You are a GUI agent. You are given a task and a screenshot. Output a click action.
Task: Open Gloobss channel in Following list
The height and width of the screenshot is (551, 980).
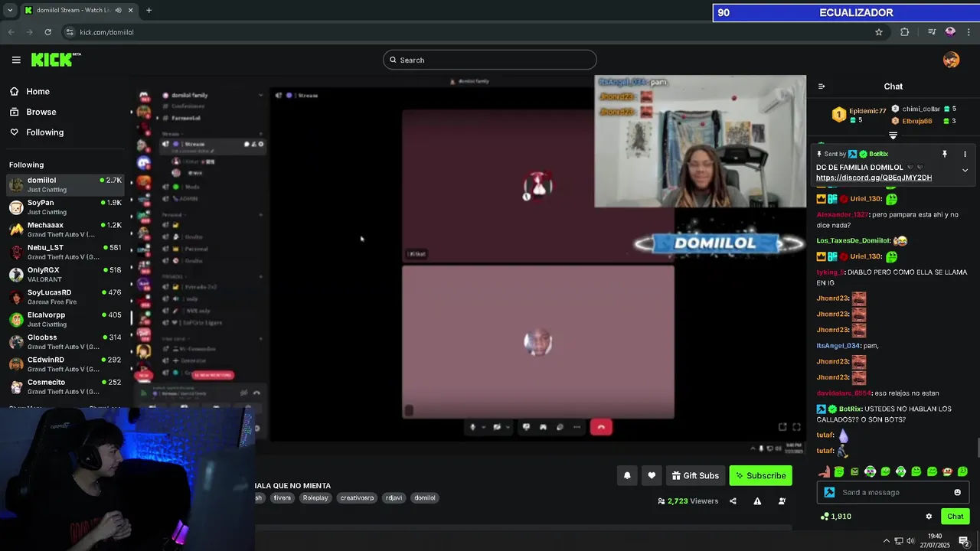pyautogui.click(x=65, y=342)
